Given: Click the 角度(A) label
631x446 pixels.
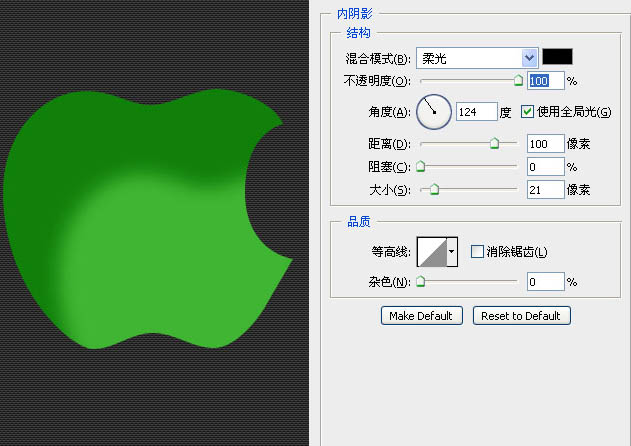Looking at the screenshot, I should (389, 112).
